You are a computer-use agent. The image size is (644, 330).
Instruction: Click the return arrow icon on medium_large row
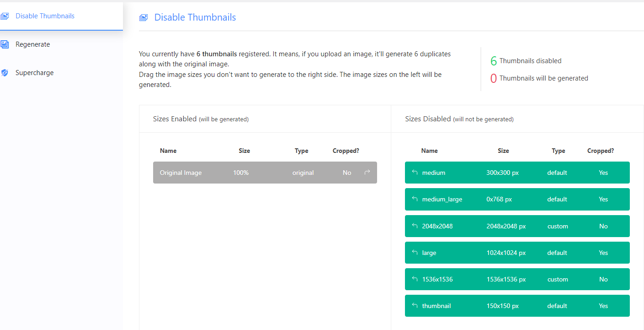click(415, 199)
